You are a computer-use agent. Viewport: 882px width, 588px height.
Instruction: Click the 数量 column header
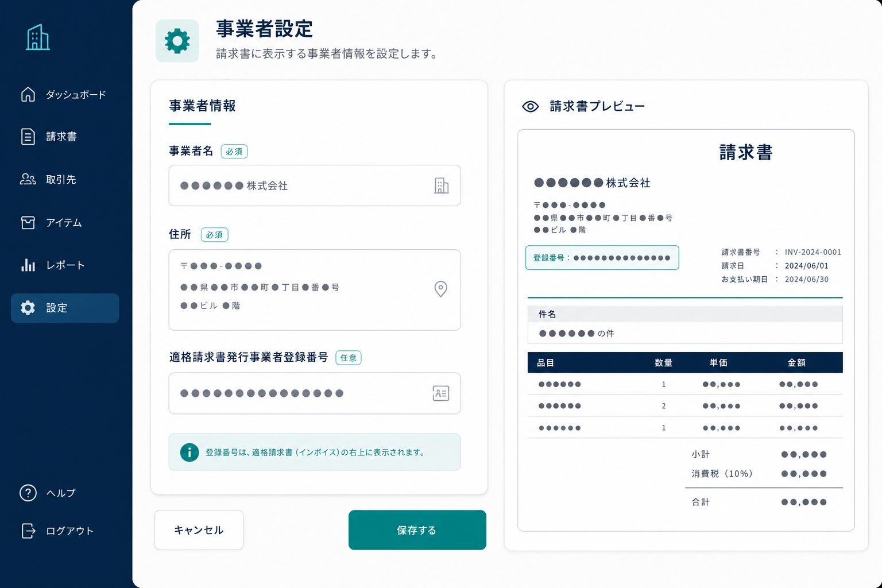pos(663,363)
